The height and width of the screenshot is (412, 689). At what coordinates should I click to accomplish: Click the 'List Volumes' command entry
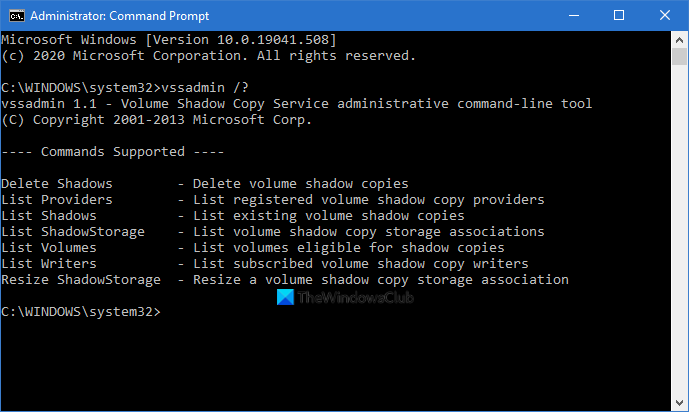(x=49, y=248)
